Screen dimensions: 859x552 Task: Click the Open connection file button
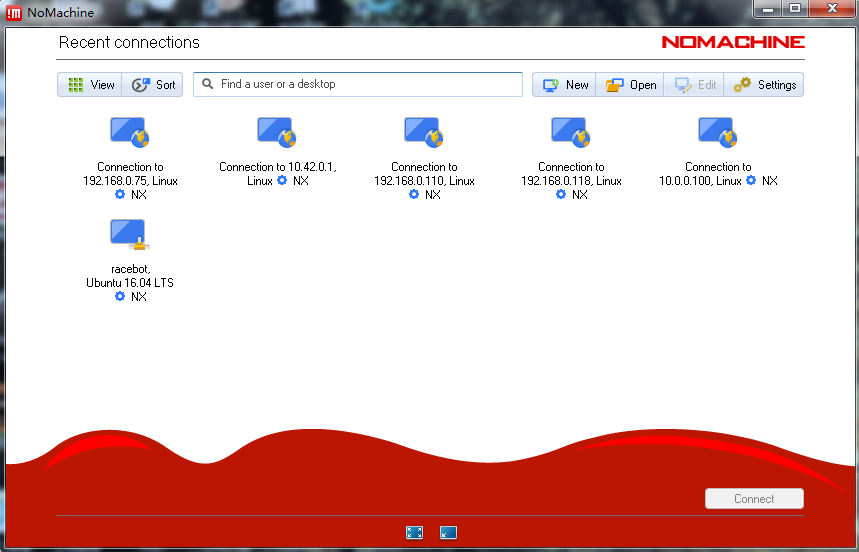(x=629, y=84)
